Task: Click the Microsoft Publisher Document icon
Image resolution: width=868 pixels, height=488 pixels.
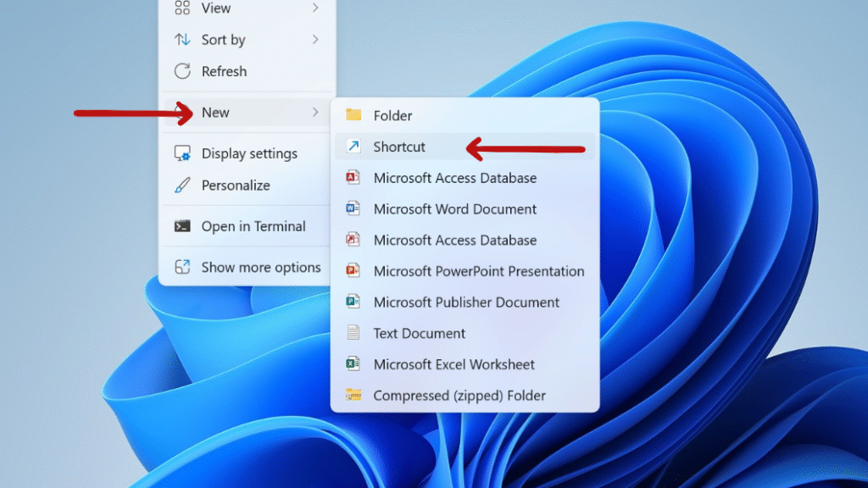Action: pyautogui.click(x=353, y=302)
